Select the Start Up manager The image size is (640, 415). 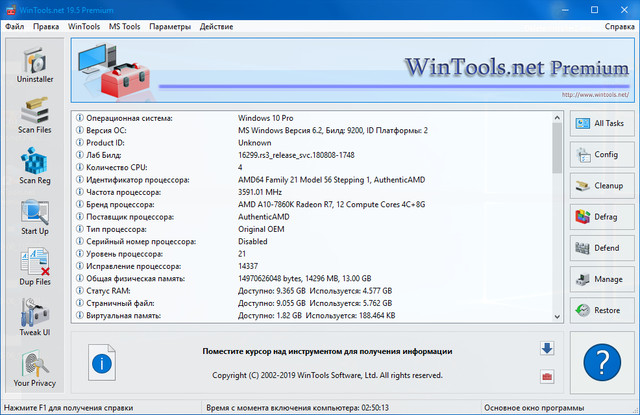34,218
